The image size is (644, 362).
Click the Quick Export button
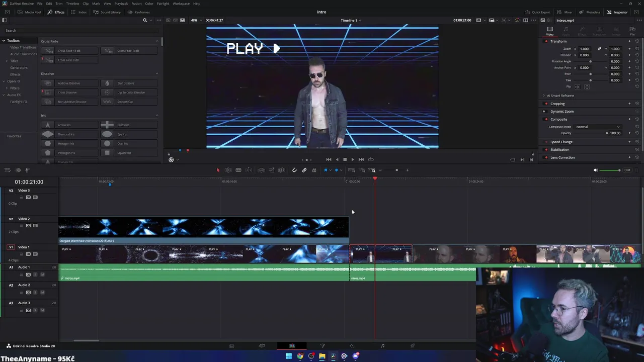pyautogui.click(x=538, y=12)
